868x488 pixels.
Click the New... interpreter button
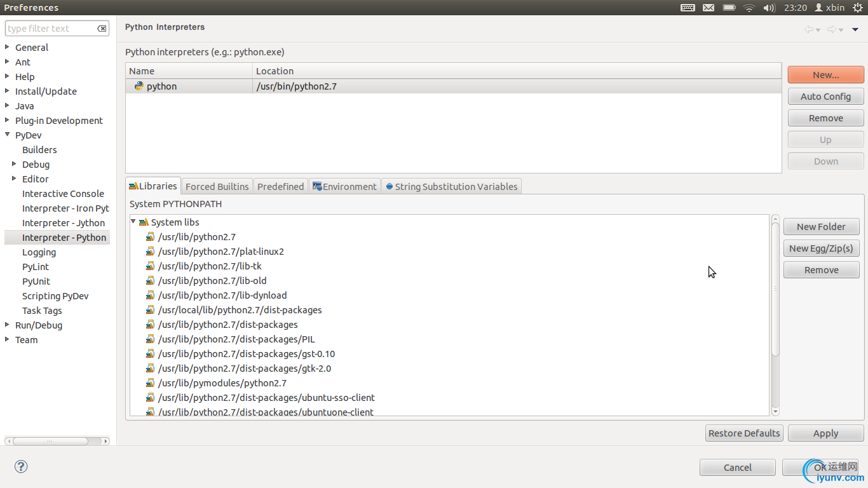pyautogui.click(x=825, y=75)
